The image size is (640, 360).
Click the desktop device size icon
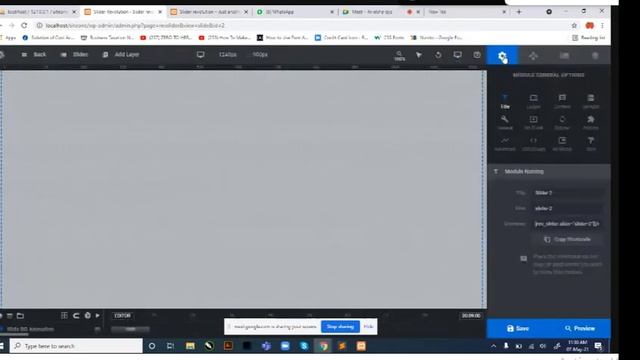[200, 55]
